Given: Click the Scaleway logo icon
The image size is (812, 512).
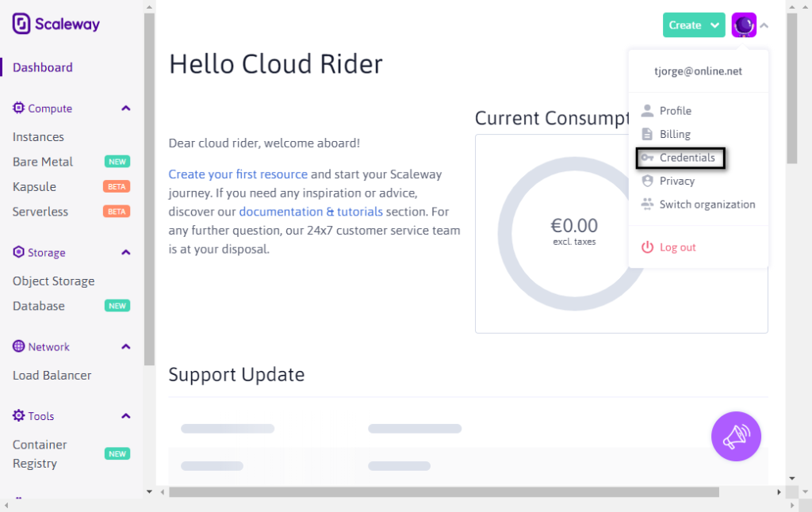Looking at the screenshot, I should pyautogui.click(x=21, y=24).
